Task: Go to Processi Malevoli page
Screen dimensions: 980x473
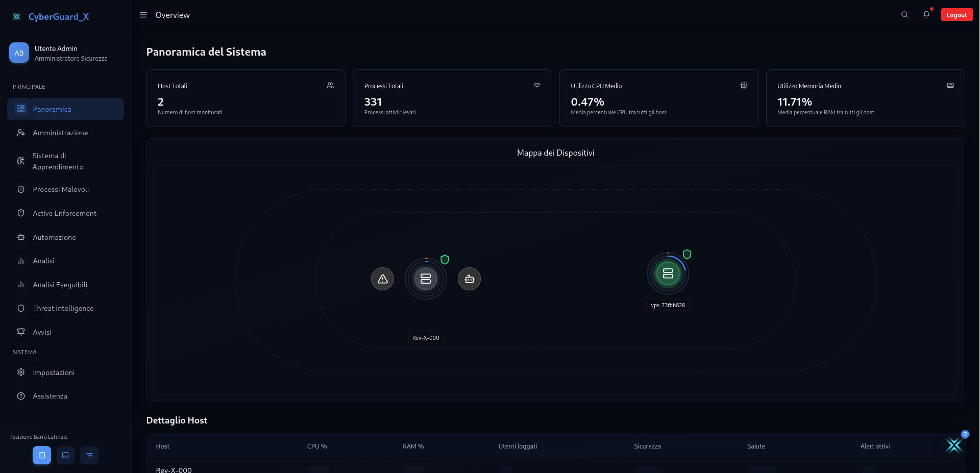Action: pos(61,189)
